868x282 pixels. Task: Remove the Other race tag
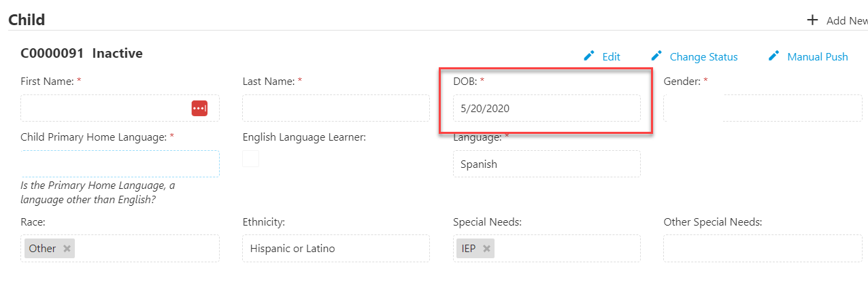[67, 249]
